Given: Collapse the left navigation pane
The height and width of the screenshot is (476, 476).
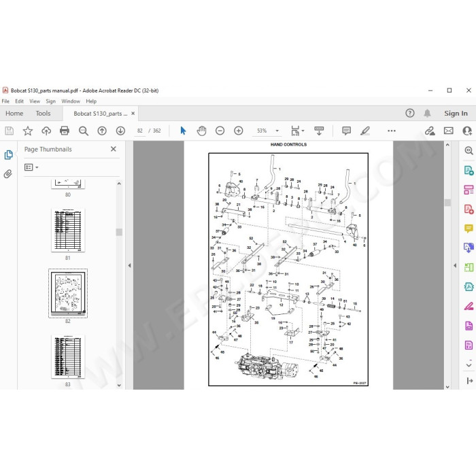Looking at the screenshot, I should [129, 265].
